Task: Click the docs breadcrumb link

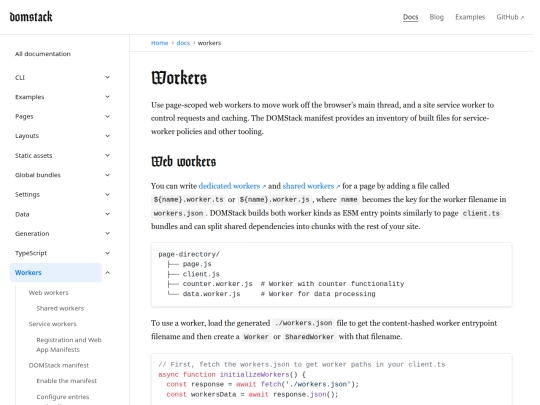Action: tap(183, 43)
